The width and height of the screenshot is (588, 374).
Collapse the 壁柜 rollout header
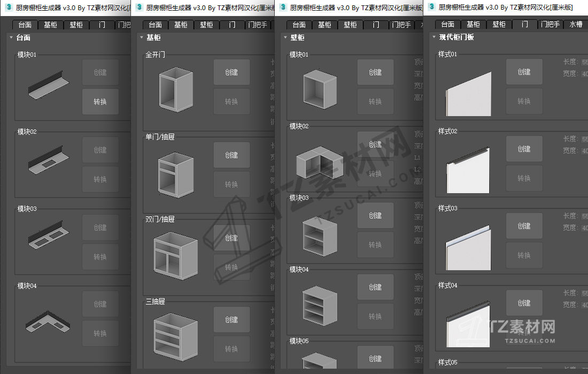pyautogui.click(x=293, y=37)
